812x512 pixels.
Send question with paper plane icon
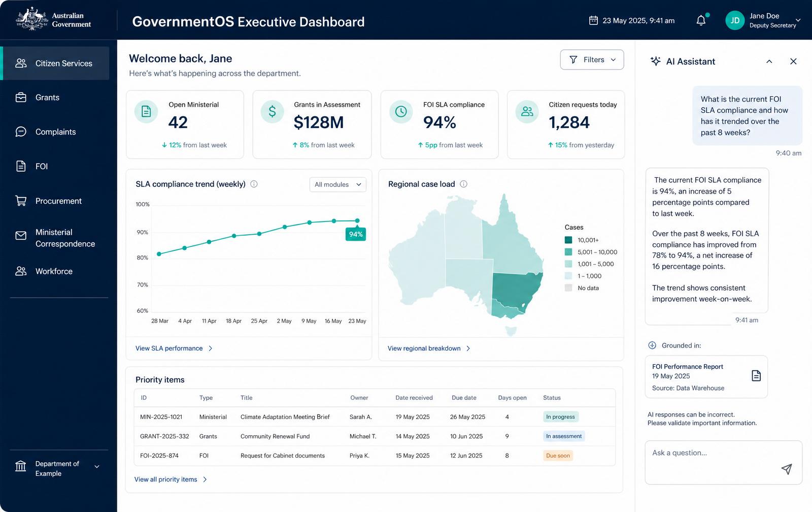786,469
